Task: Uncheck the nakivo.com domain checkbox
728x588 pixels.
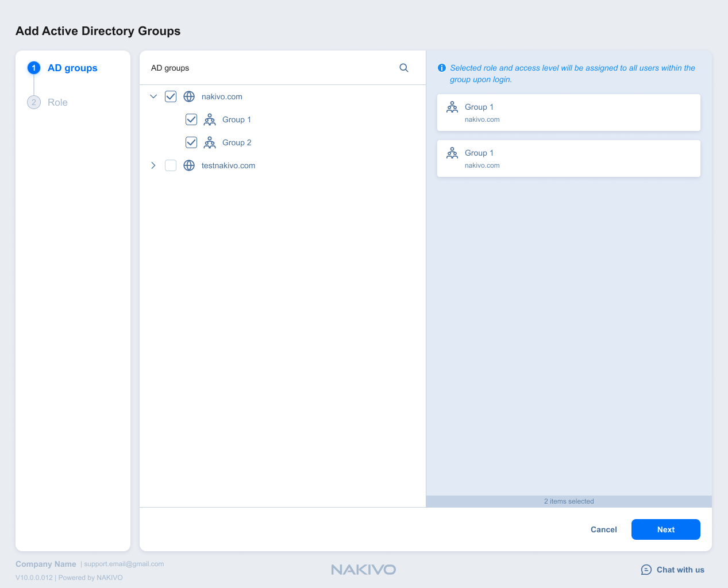Action: tap(171, 96)
